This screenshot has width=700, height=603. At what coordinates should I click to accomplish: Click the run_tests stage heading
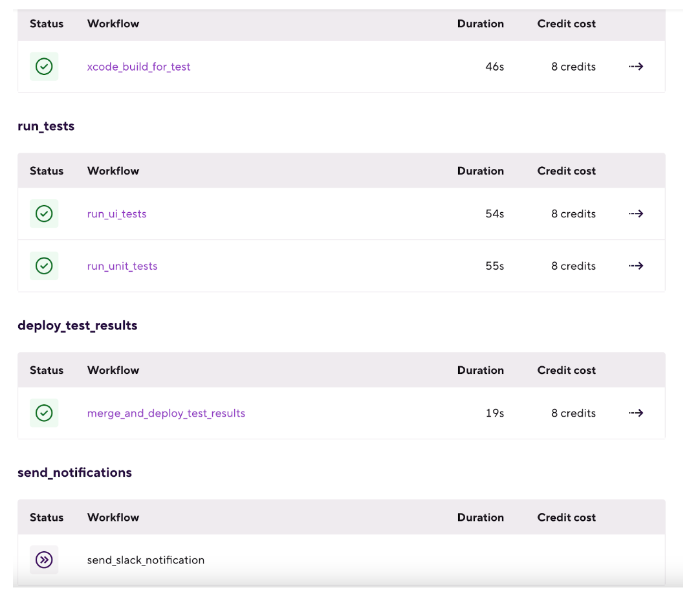46,126
